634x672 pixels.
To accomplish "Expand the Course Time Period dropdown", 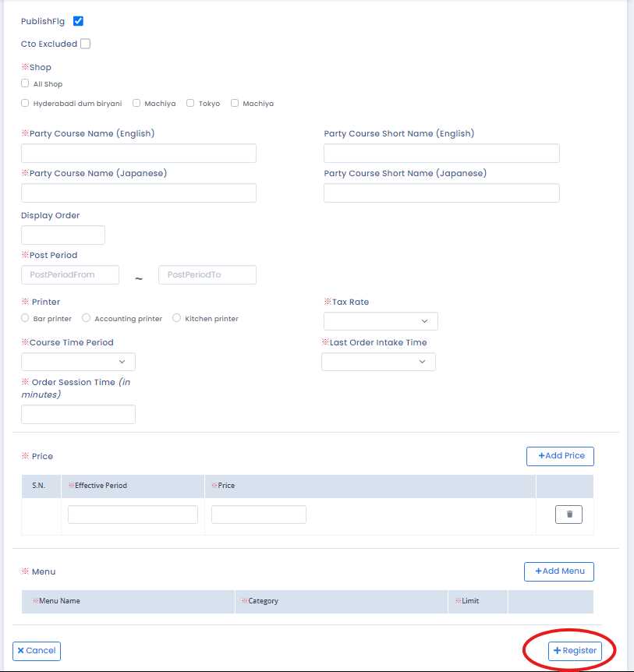I will [78, 362].
